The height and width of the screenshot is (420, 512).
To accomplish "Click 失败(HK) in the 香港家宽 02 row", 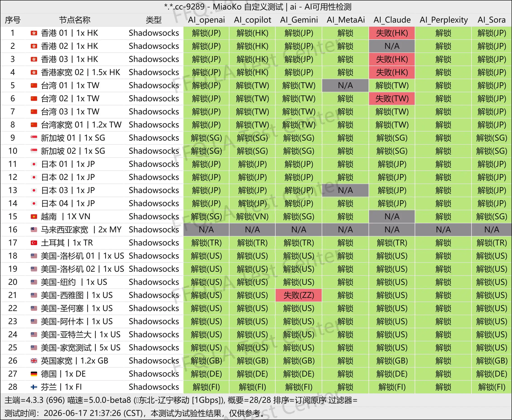I will (x=392, y=72).
